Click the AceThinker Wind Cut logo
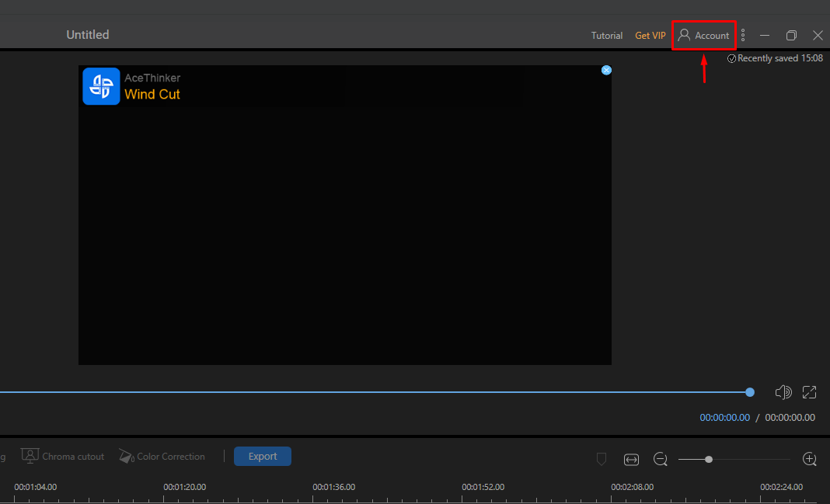Viewport: 830px width, 504px height. 101,86
